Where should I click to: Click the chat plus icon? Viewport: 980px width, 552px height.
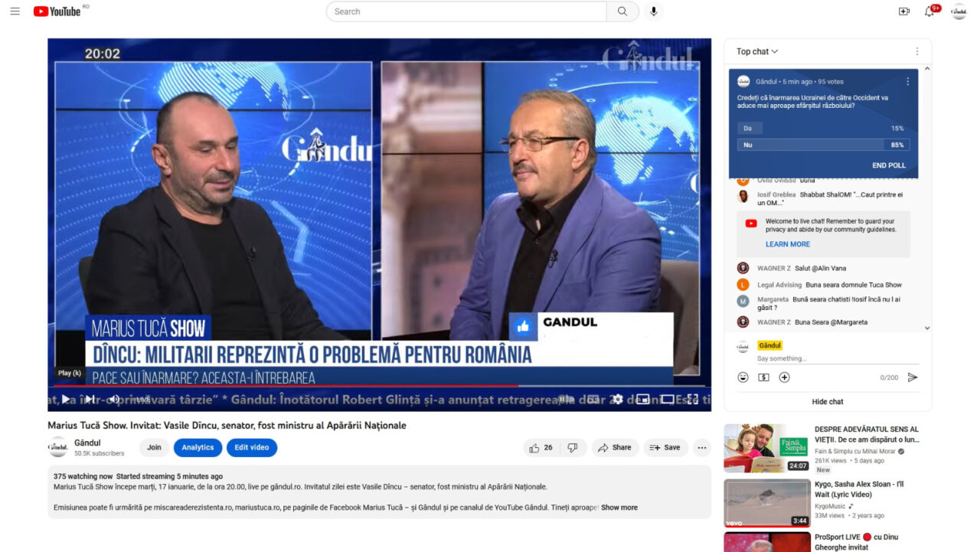[784, 377]
